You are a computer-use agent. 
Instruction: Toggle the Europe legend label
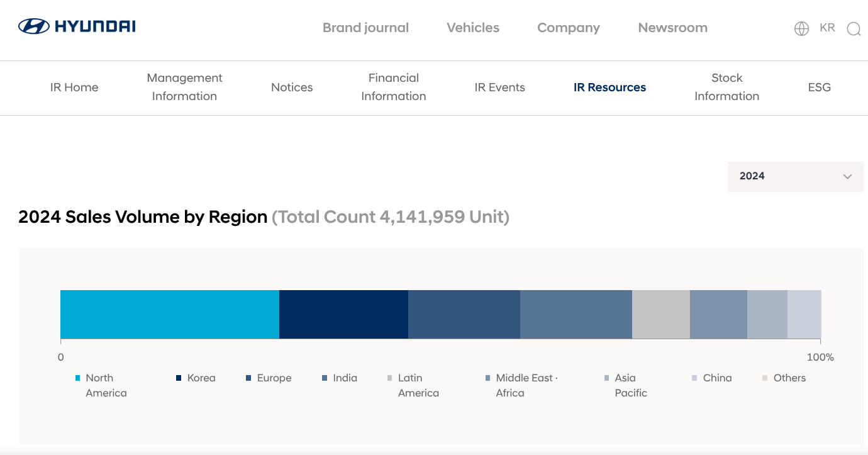274,378
